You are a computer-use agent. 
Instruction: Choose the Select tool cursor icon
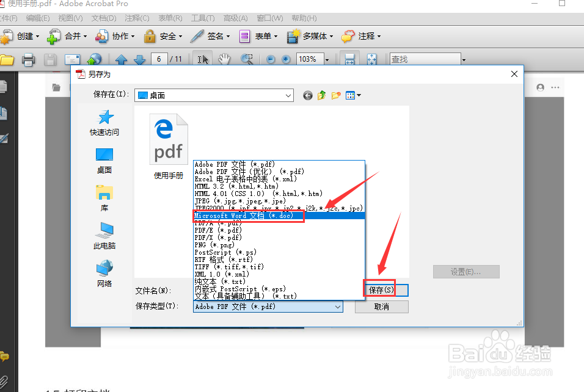tap(203, 60)
